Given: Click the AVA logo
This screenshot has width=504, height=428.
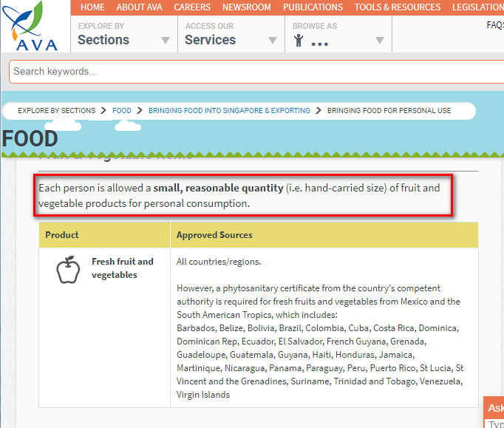Looking at the screenshot, I should click(35, 27).
